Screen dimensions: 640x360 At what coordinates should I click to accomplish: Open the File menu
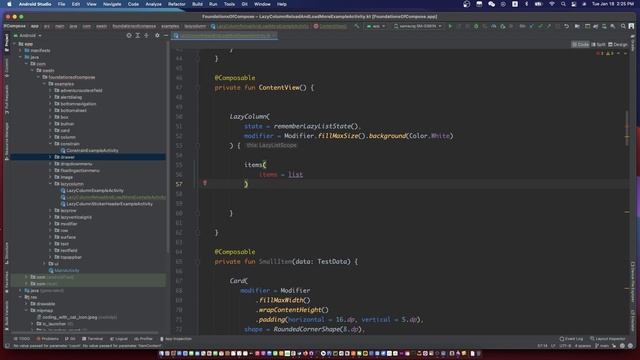(61, 4)
